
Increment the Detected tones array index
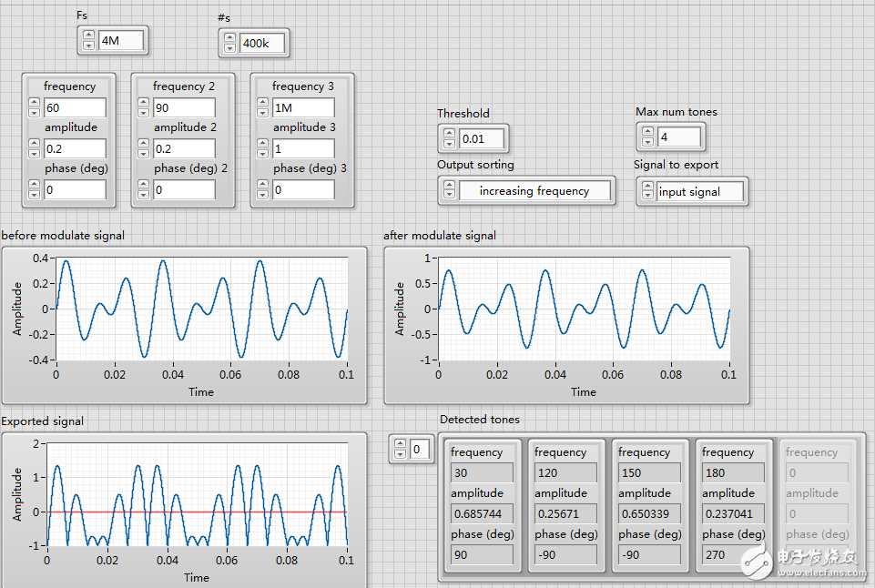click(399, 444)
